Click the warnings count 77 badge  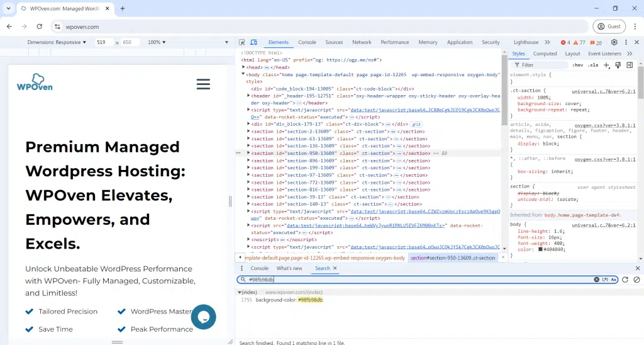(x=579, y=42)
